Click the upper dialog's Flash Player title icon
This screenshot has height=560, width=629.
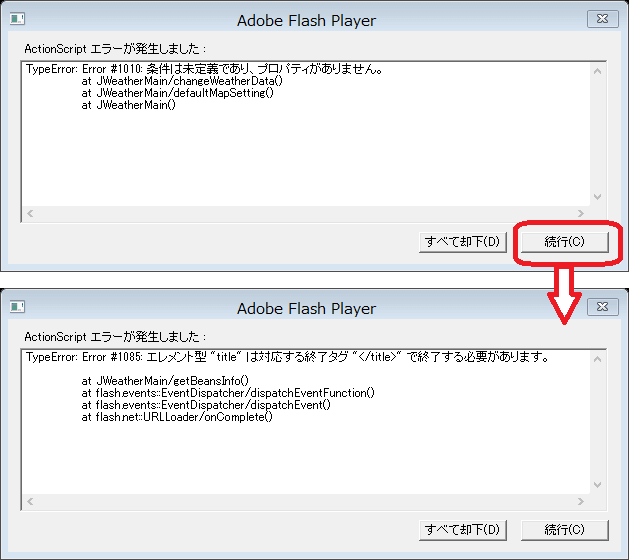(x=17, y=19)
